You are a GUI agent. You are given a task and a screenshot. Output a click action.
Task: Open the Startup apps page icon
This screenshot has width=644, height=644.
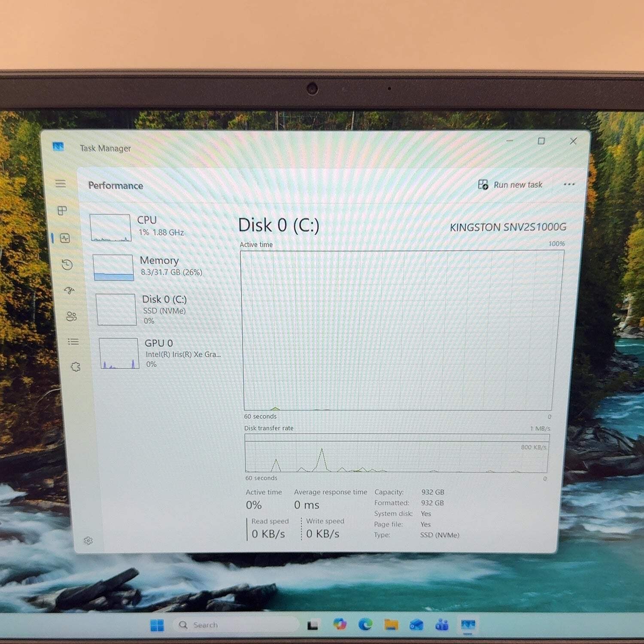pos(69,291)
